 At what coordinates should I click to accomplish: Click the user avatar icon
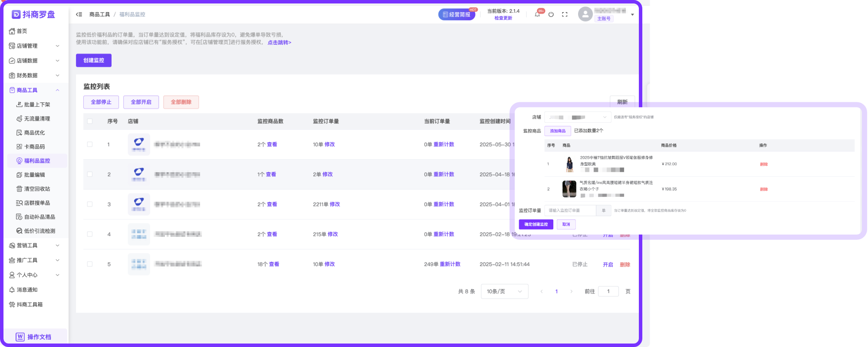point(585,14)
